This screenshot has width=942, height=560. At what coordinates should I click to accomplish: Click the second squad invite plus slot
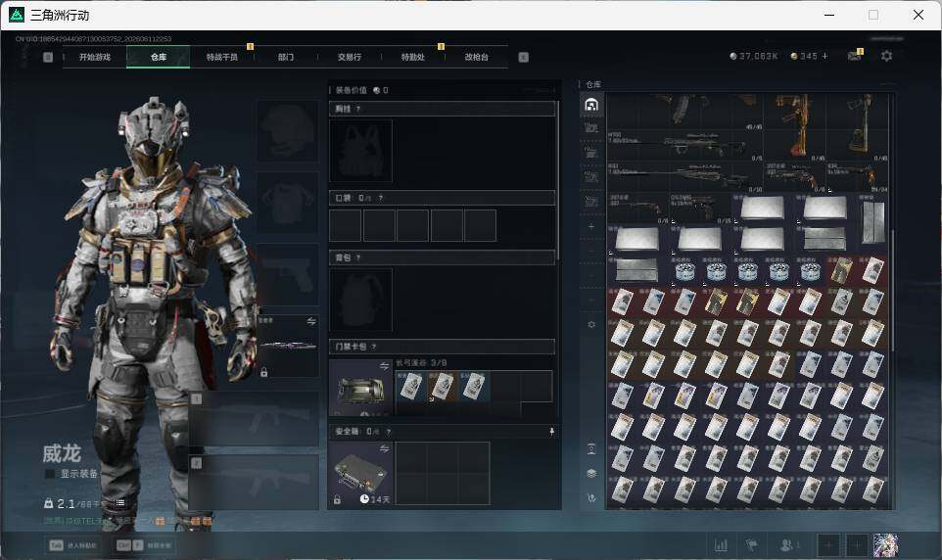pyautogui.click(x=857, y=545)
